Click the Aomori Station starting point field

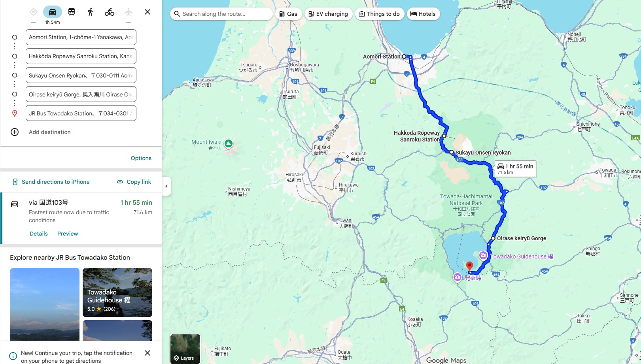point(81,37)
